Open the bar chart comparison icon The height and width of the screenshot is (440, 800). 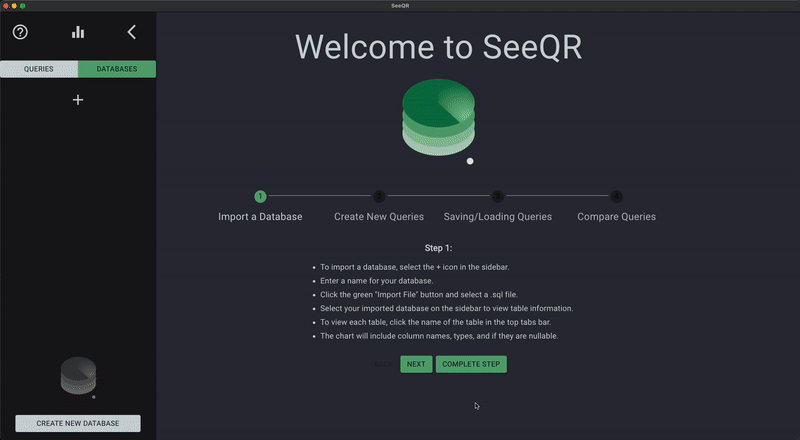78,32
